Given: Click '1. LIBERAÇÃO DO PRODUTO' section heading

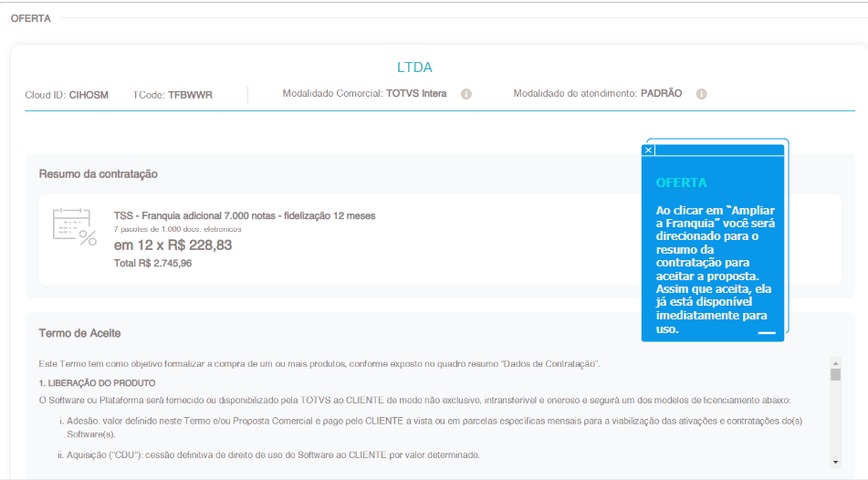Looking at the screenshot, I should pyautogui.click(x=97, y=383).
